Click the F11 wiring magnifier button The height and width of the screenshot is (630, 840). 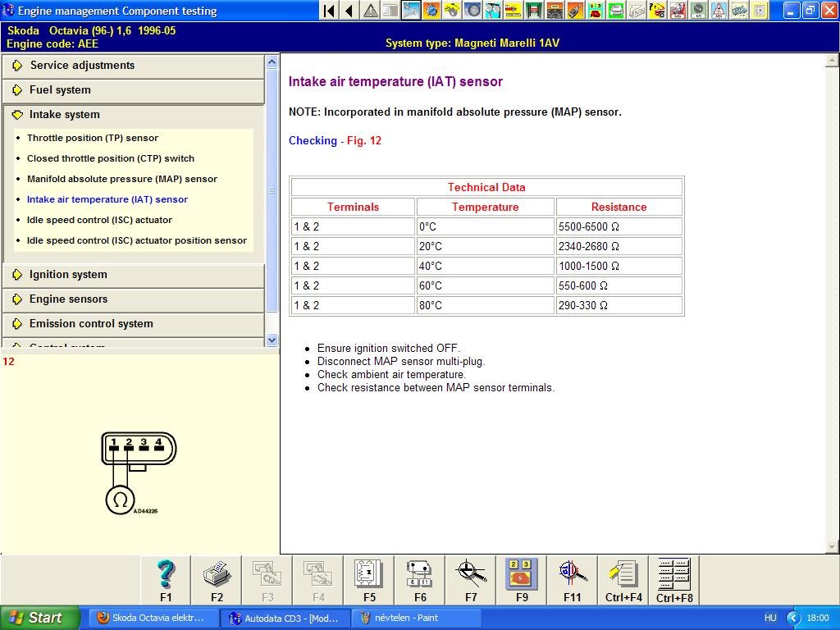coord(572,581)
